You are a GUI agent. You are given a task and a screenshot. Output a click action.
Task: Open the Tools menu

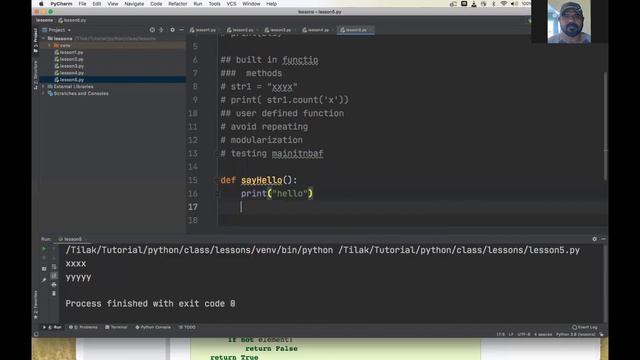[x=214, y=4]
